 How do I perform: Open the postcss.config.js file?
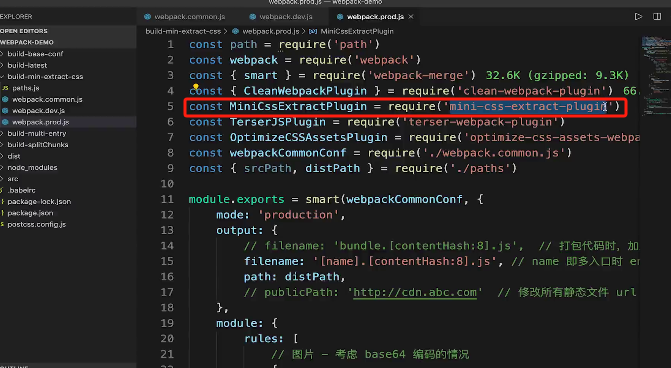pyautogui.click(x=36, y=224)
